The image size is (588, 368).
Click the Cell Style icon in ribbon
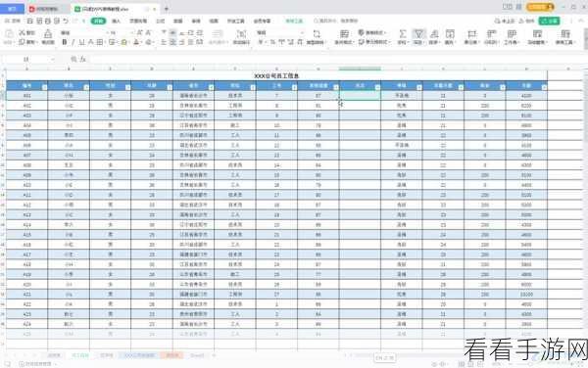[361, 42]
